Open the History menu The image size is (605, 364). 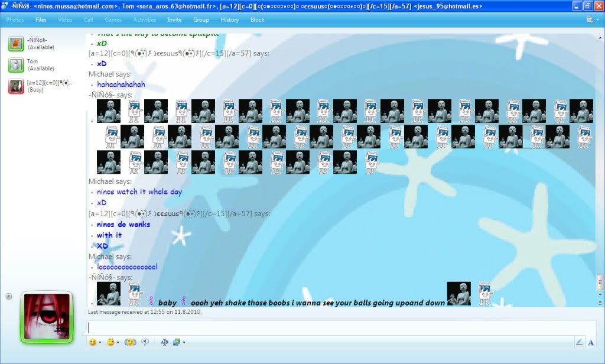230,19
